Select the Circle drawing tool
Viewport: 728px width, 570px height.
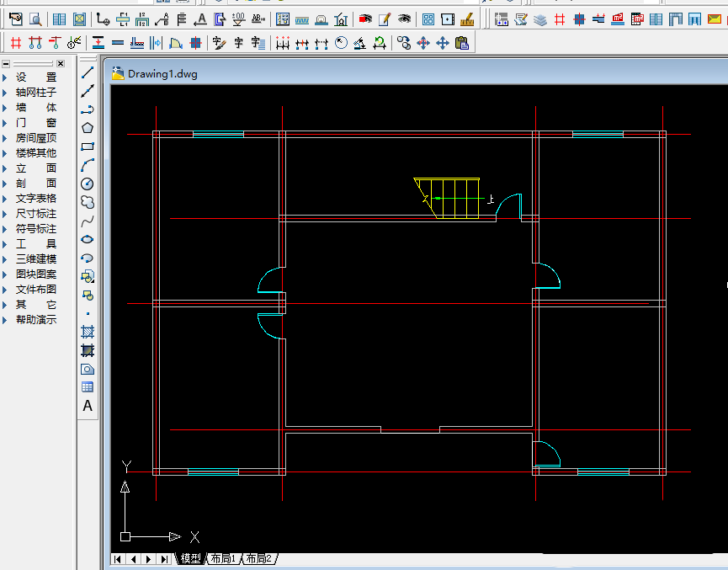[x=88, y=184]
